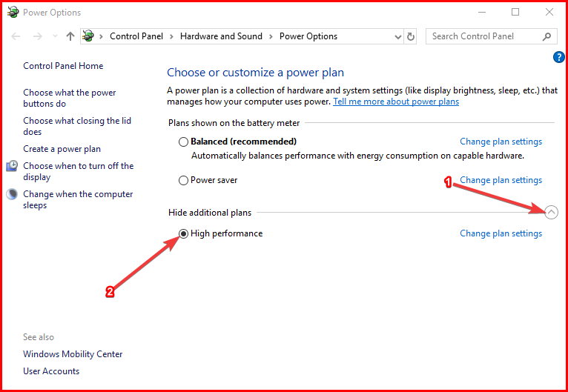568x392 pixels.
Task: Select the Balanced (recommended) power plan
Action: [x=183, y=142]
